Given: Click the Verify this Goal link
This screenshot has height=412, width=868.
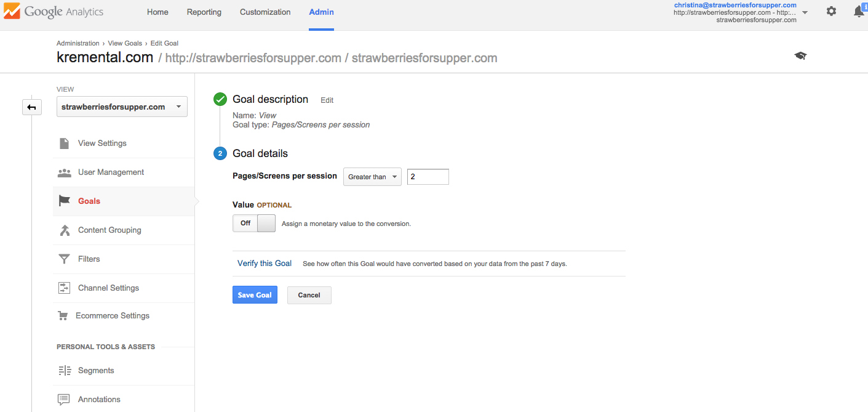Looking at the screenshot, I should click(x=265, y=264).
